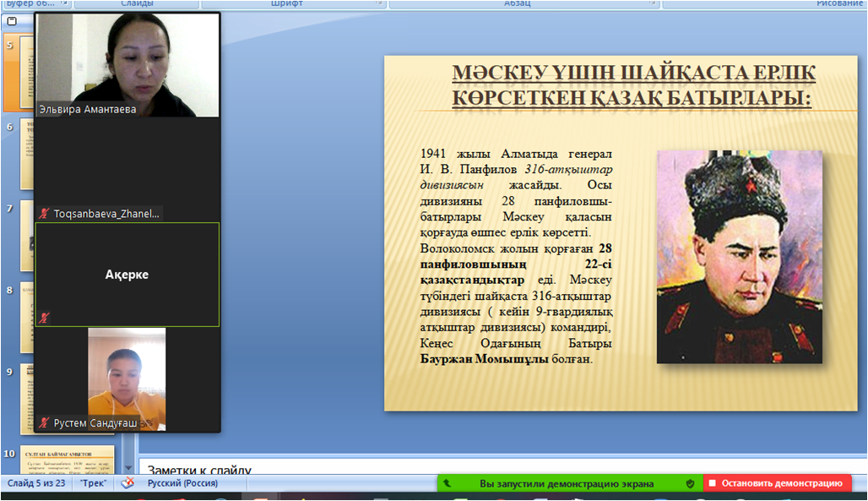Click the green shield security icon
Viewport: 868px width, 501px height.
pos(690,483)
